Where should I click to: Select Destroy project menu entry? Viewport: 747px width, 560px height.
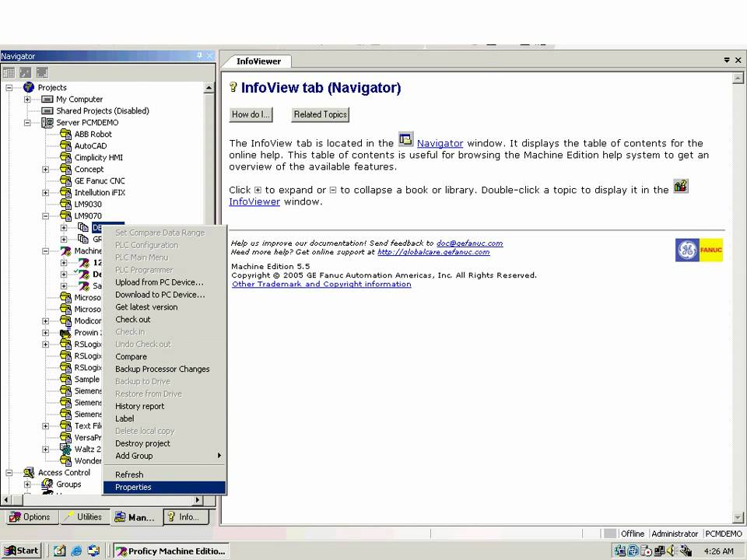[x=164, y=443]
